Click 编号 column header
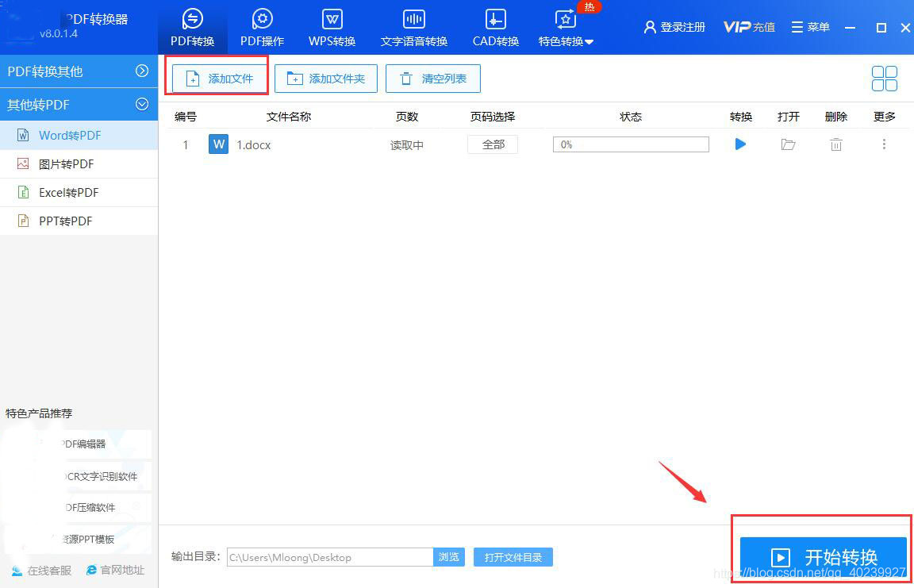Viewport: 914px width, 588px height. point(186,117)
